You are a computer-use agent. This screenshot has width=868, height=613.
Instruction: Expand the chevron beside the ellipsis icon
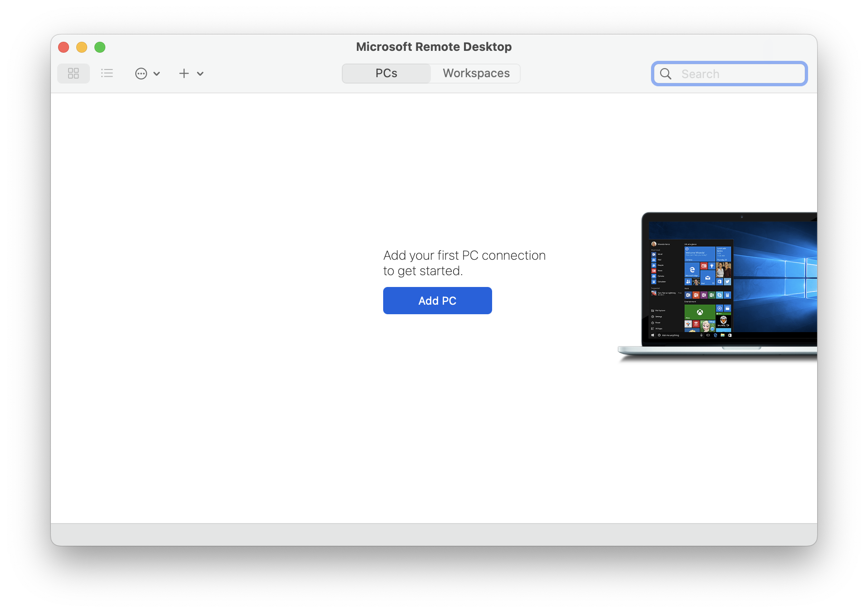click(157, 74)
